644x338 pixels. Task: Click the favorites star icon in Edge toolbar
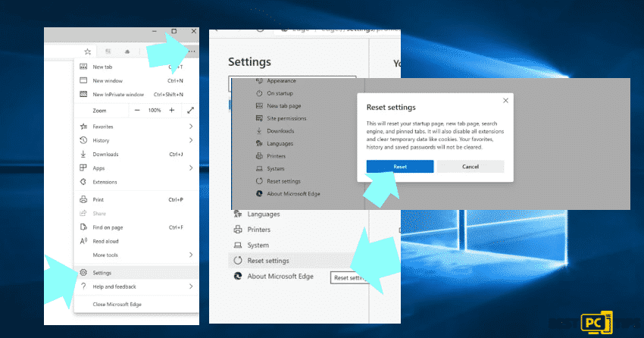[x=87, y=52]
